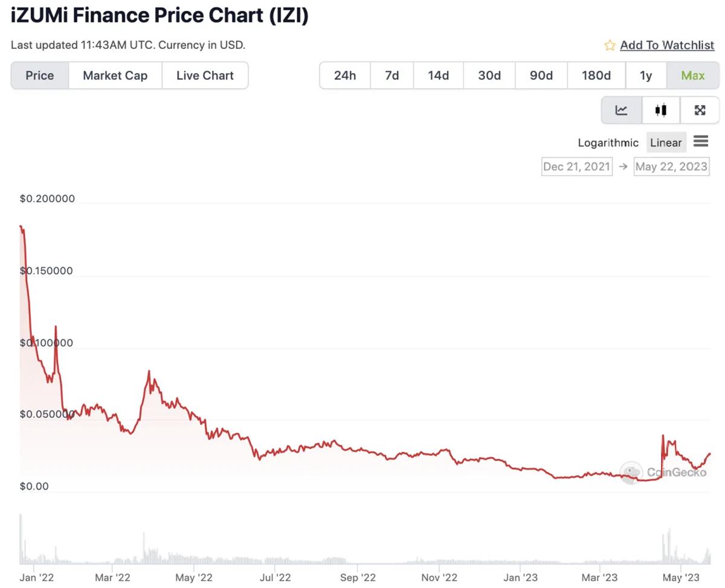Select the line chart view icon
The image size is (725, 588).
click(621, 110)
